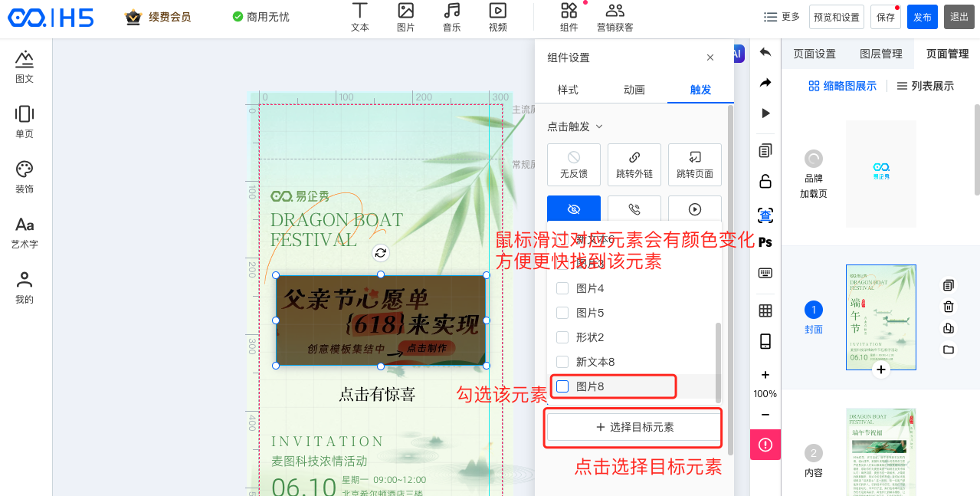Open the 更多 menu
The image size is (980, 496).
click(x=782, y=17)
